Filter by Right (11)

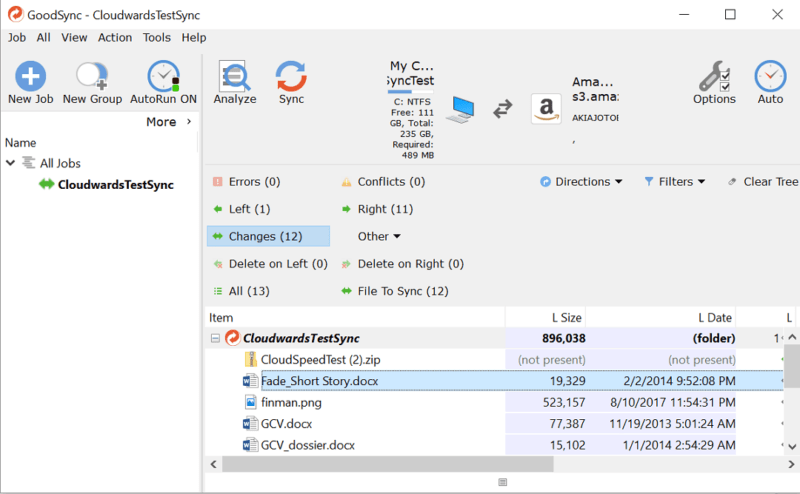pyautogui.click(x=378, y=209)
